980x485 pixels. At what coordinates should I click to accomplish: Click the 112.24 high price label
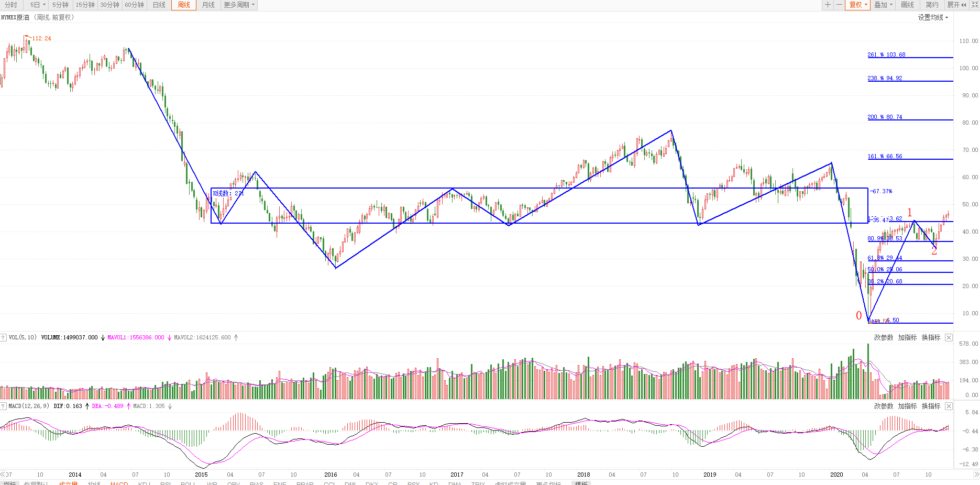click(42, 39)
